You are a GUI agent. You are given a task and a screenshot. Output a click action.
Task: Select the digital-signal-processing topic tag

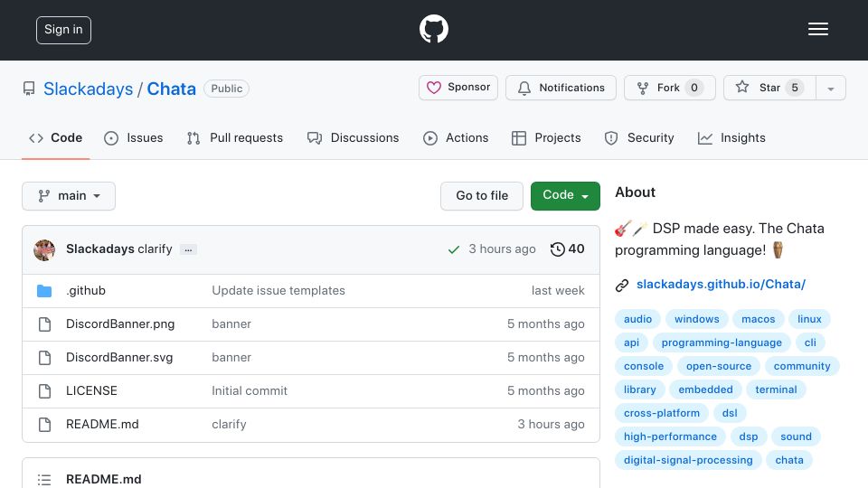pyautogui.click(x=688, y=460)
